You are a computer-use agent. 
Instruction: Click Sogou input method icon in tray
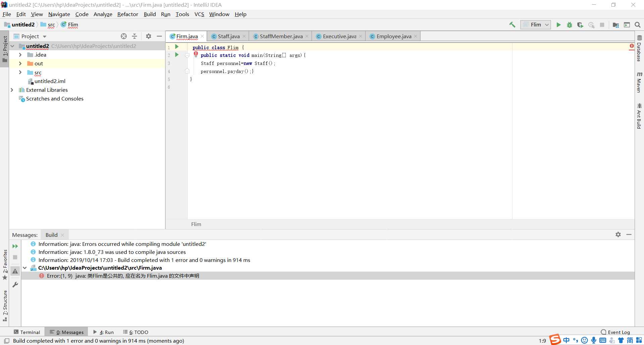tap(555, 340)
